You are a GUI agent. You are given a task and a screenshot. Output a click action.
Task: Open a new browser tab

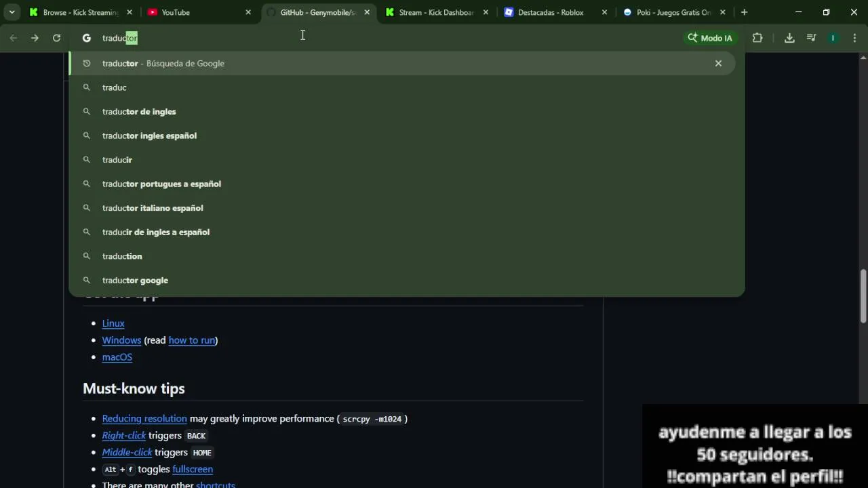pyautogui.click(x=744, y=12)
